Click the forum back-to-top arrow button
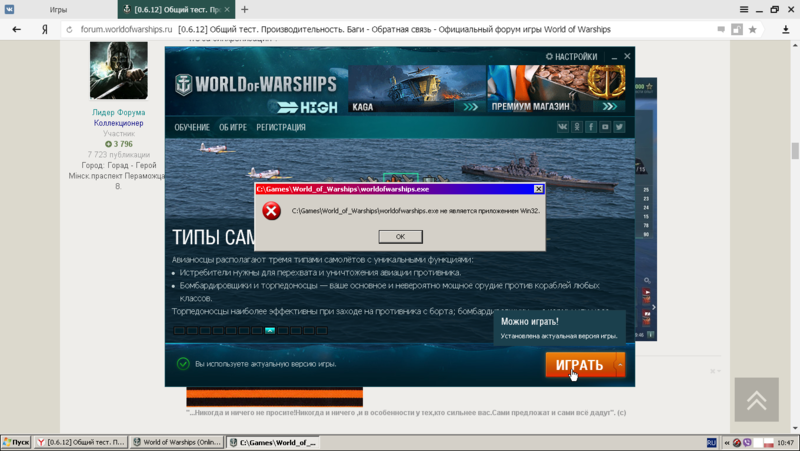800x451 pixels. pyautogui.click(x=757, y=399)
